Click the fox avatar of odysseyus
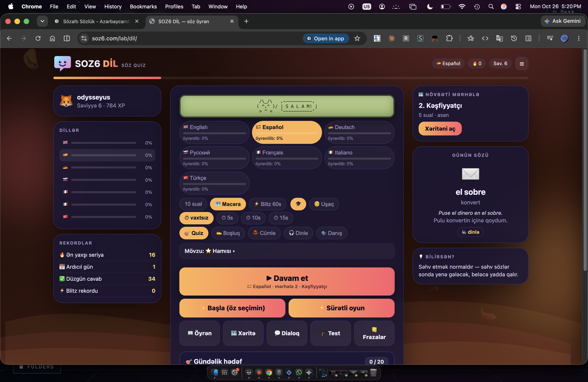The width and height of the screenshot is (588, 382). tap(66, 101)
